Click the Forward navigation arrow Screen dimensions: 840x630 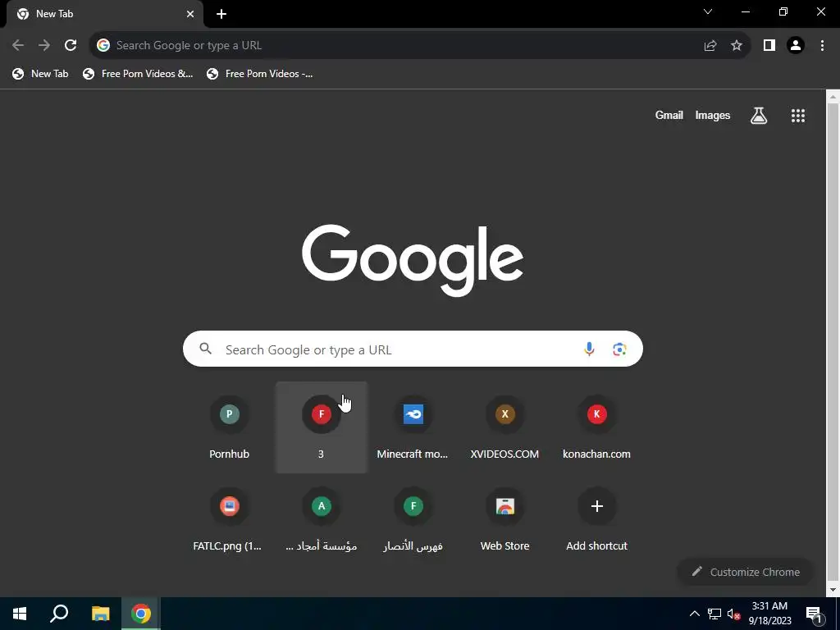[x=44, y=46]
